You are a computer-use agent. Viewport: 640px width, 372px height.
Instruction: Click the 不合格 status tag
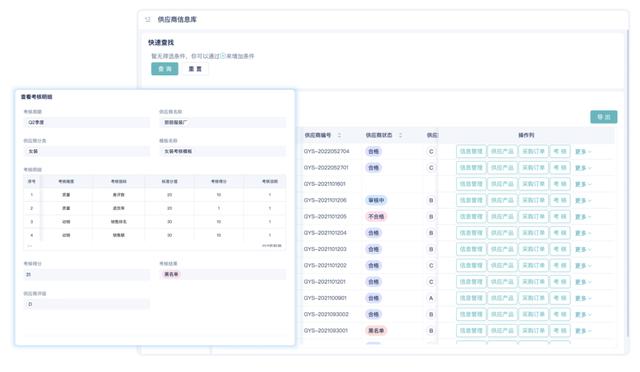click(376, 216)
